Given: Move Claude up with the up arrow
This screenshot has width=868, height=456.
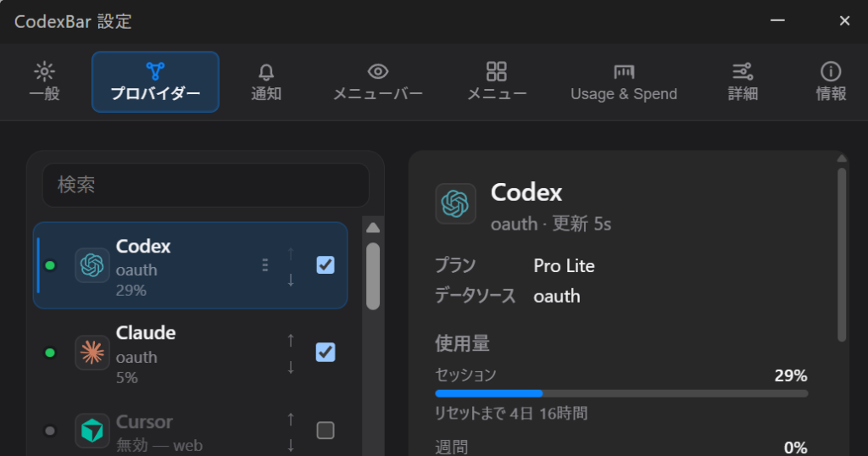Looking at the screenshot, I should [291, 341].
